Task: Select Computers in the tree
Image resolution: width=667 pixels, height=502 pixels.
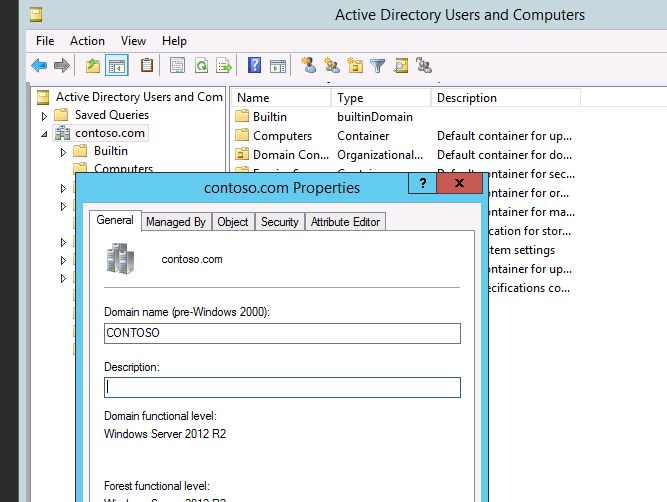Action: click(123, 168)
